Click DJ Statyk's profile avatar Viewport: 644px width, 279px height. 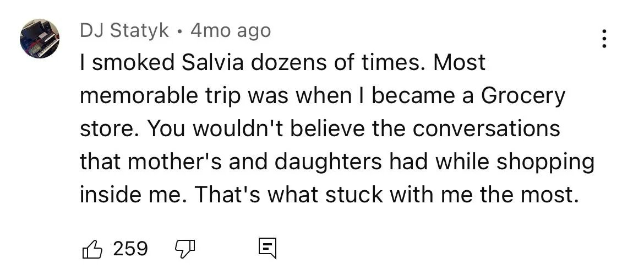click(x=40, y=39)
